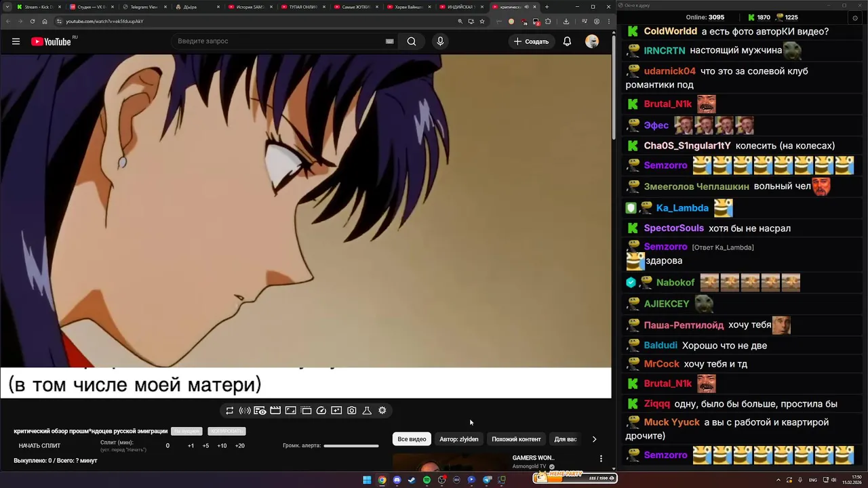Click the НАЧАТЬ СПЛИТ button
868x488 pixels.
[39, 446]
